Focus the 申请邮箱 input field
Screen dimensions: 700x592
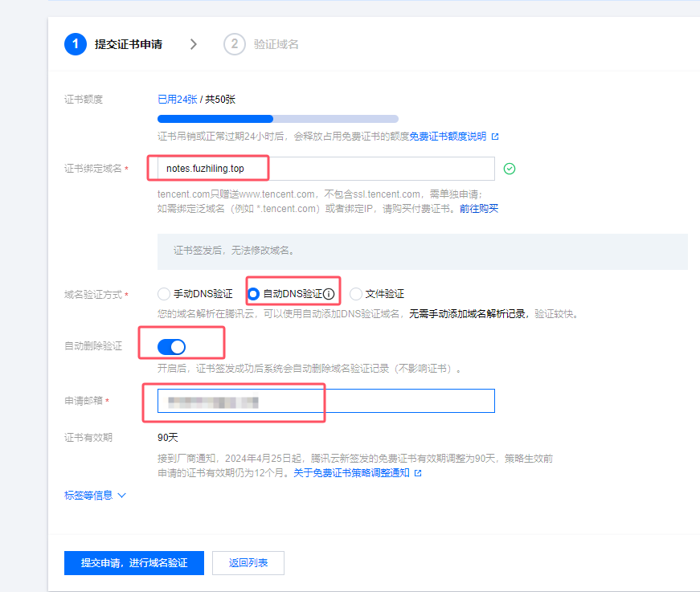325,401
